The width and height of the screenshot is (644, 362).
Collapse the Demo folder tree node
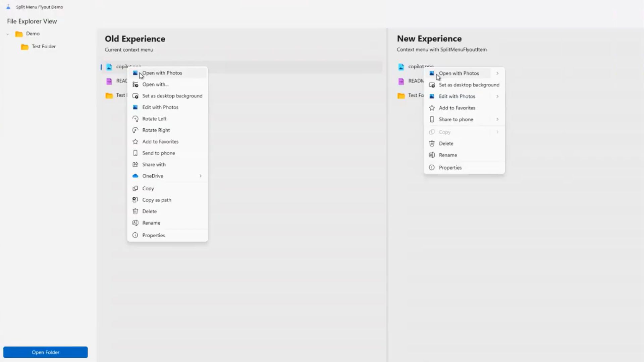(7, 34)
